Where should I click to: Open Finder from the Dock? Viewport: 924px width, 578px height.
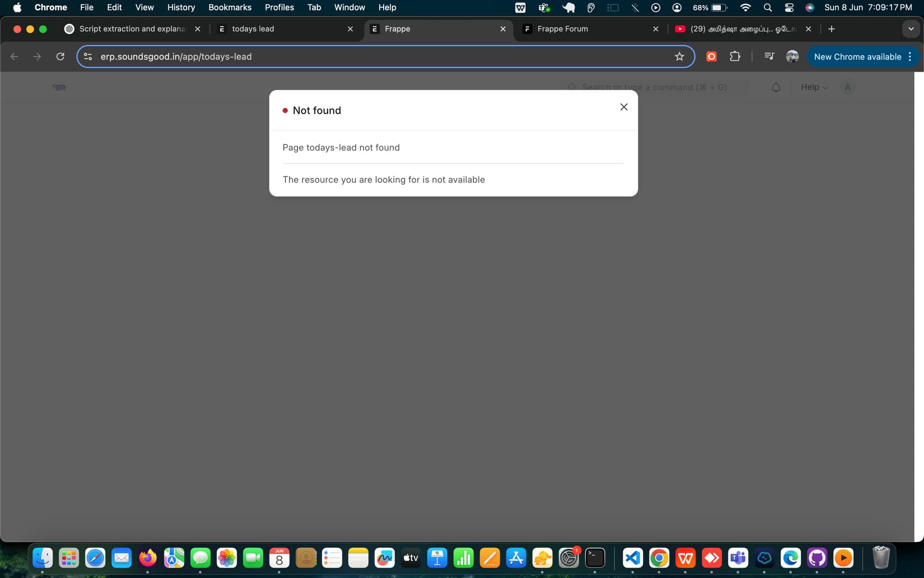[43, 558]
